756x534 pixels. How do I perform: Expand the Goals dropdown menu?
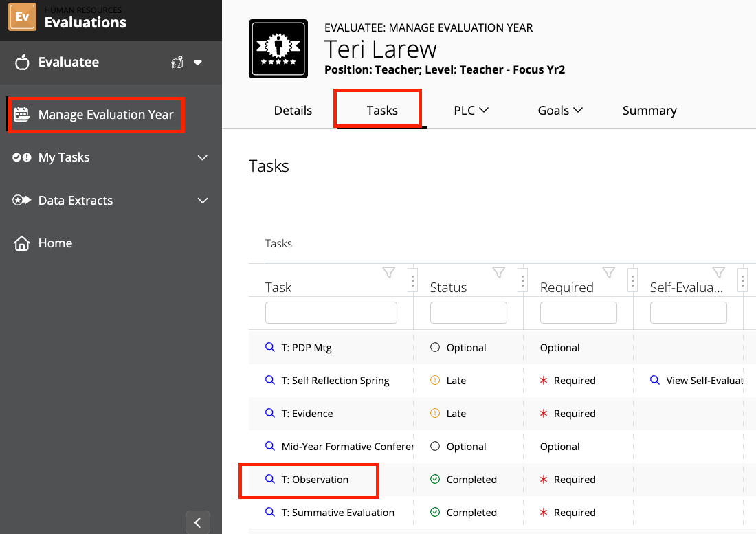pos(561,110)
